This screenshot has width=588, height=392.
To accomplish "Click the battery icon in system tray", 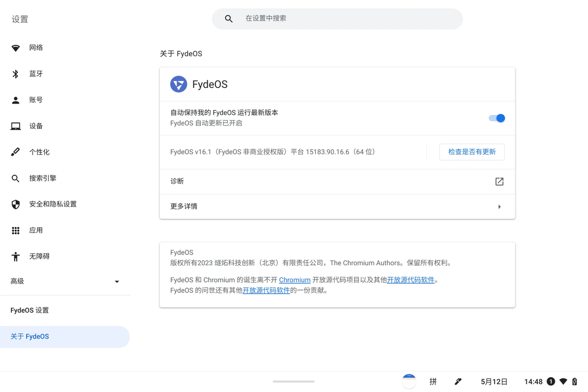I will pyautogui.click(x=575, y=382).
